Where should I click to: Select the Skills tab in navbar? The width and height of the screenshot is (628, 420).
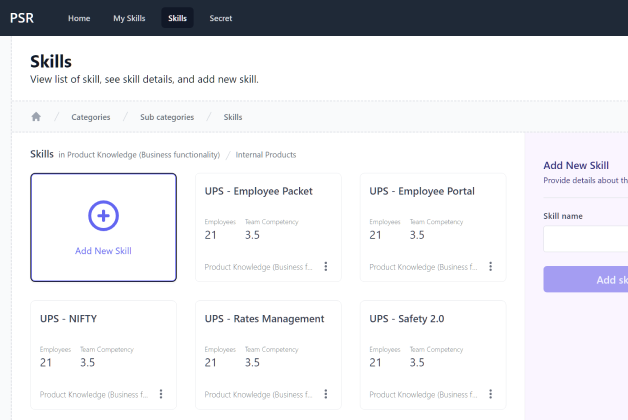[x=177, y=18]
